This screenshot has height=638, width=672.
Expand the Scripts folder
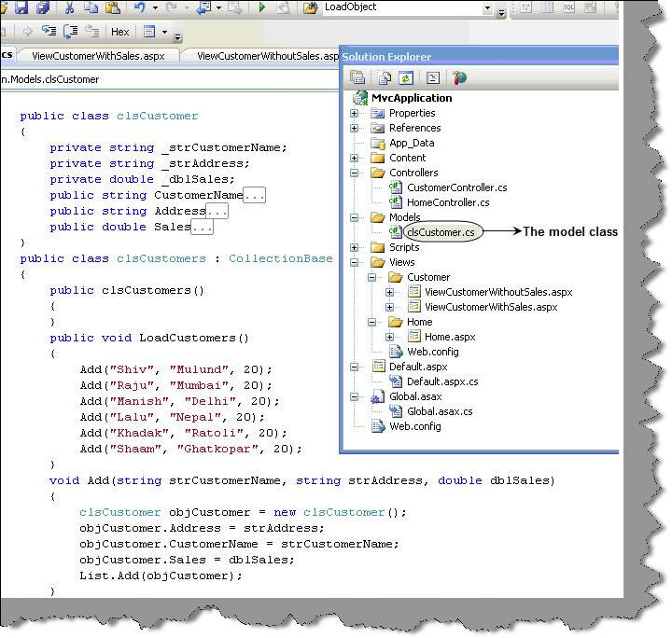tap(355, 247)
